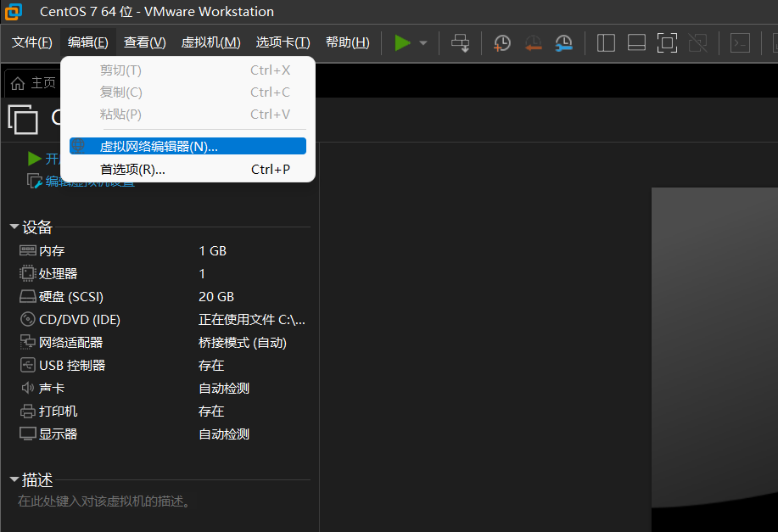Click the home icon on the 主页 tab
This screenshot has width=778, height=532.
(x=17, y=83)
